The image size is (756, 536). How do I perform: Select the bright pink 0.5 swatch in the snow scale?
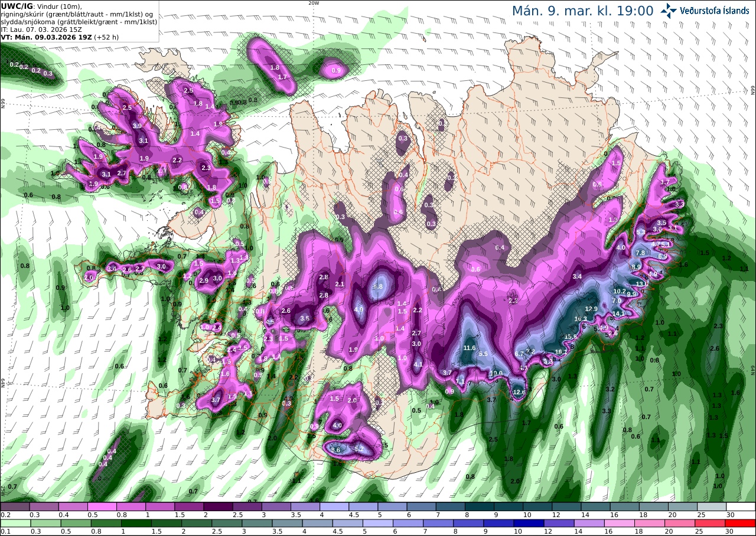pos(102,506)
